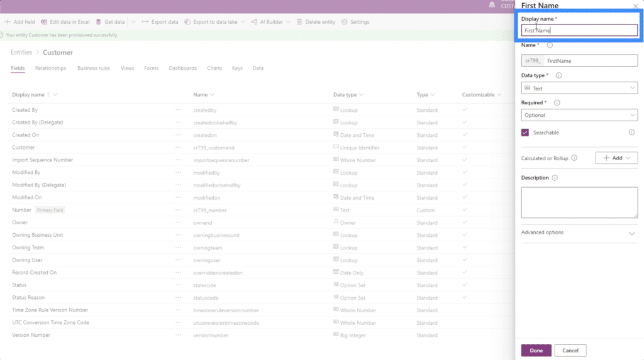Open more options for Created By row
644x360 pixels.
[x=178, y=109]
